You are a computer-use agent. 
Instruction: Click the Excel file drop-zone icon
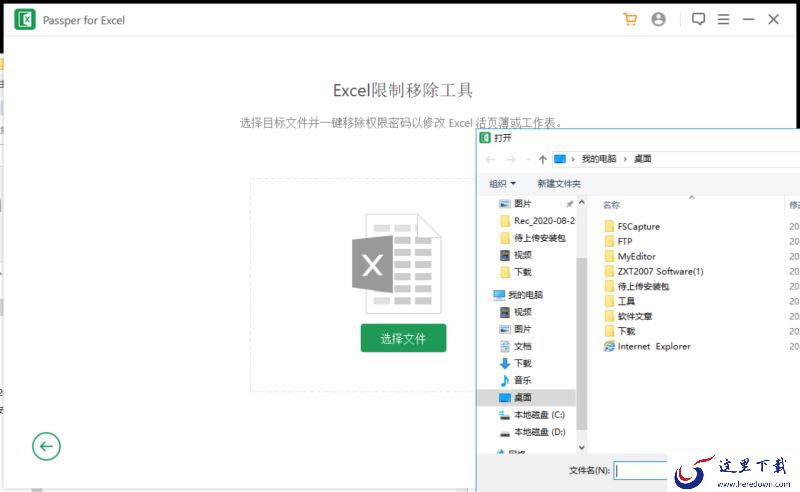397,263
